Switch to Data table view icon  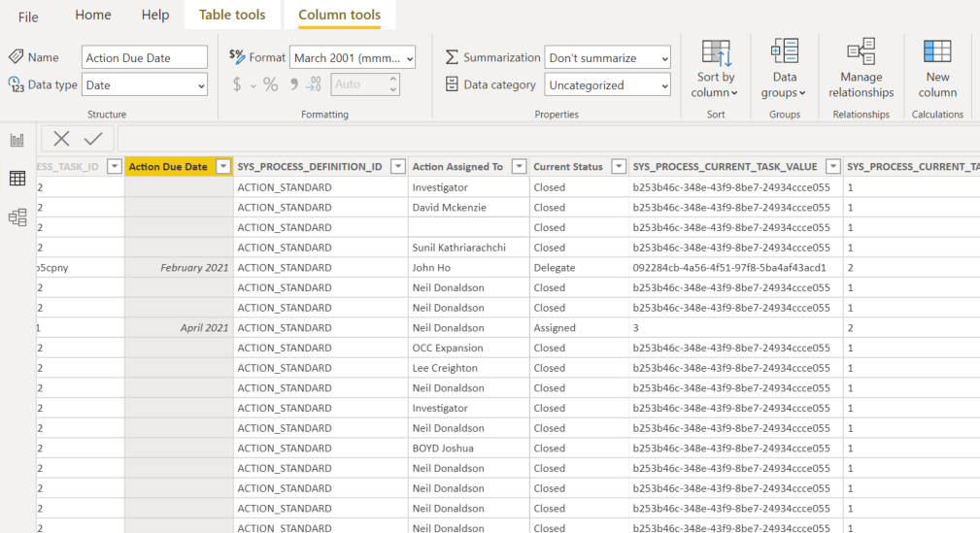(17, 179)
